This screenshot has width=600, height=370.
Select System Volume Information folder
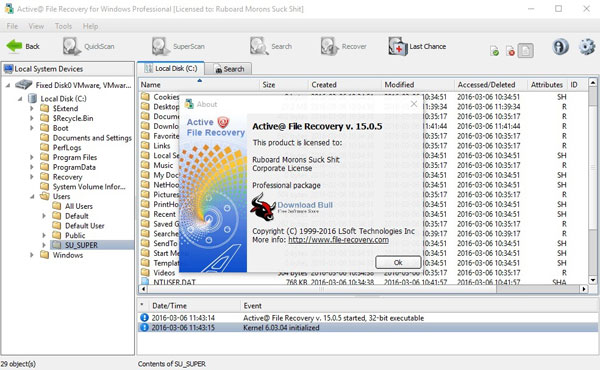[x=89, y=186]
